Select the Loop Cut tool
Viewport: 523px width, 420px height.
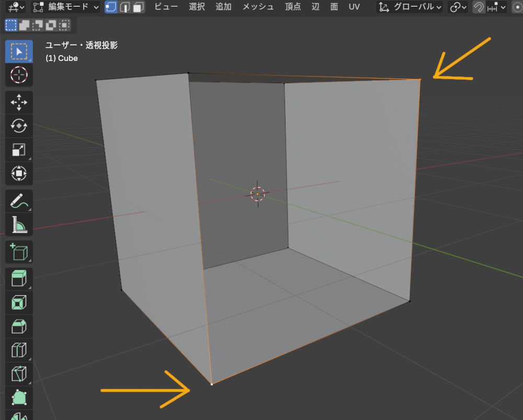click(19, 349)
